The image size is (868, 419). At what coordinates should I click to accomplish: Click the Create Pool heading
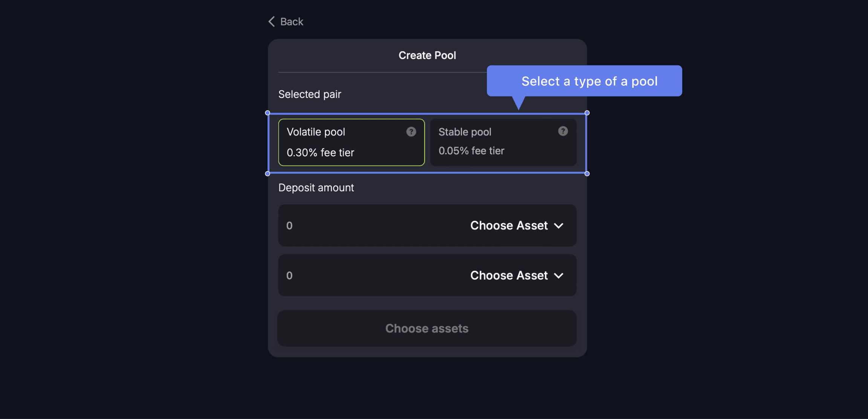tap(427, 55)
